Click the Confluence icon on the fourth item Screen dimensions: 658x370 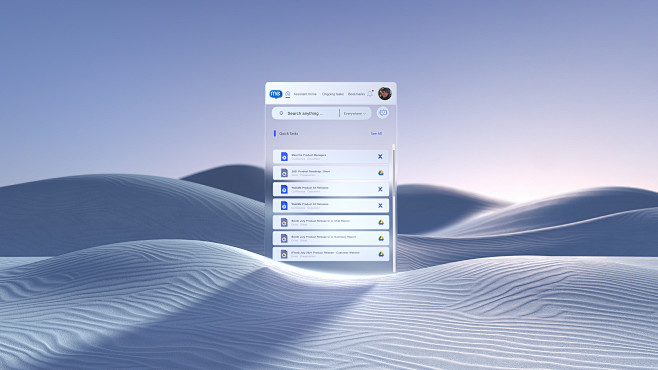pyautogui.click(x=380, y=206)
